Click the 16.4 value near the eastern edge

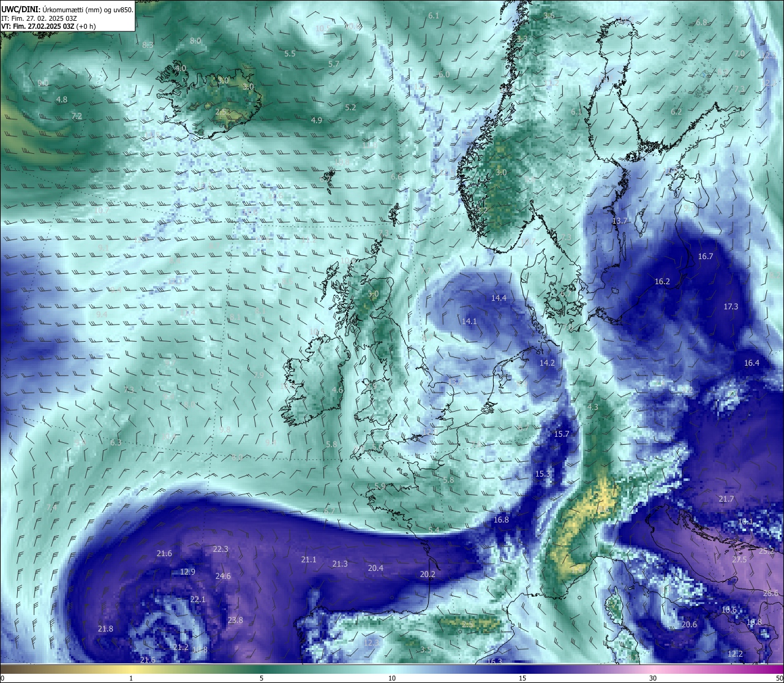click(752, 363)
